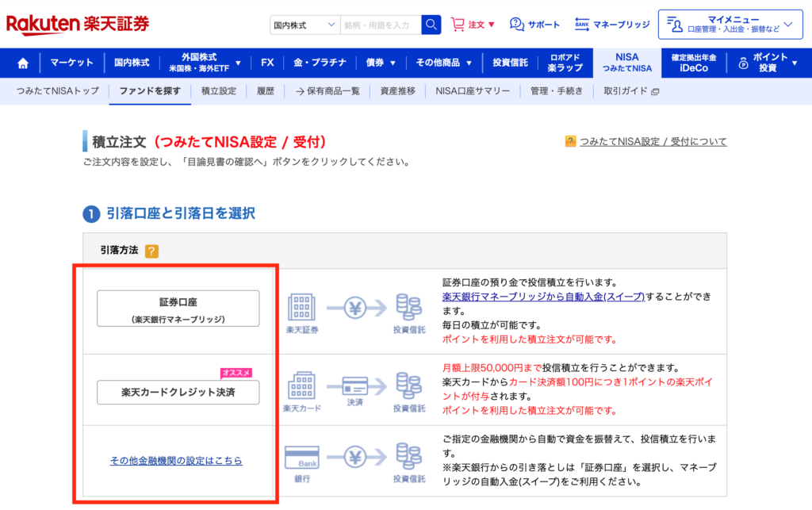Image resolution: width=812 pixels, height=510 pixels.
Task: Click the 投資信託 coins icon in the 楽天カード row
Action: pos(408,385)
